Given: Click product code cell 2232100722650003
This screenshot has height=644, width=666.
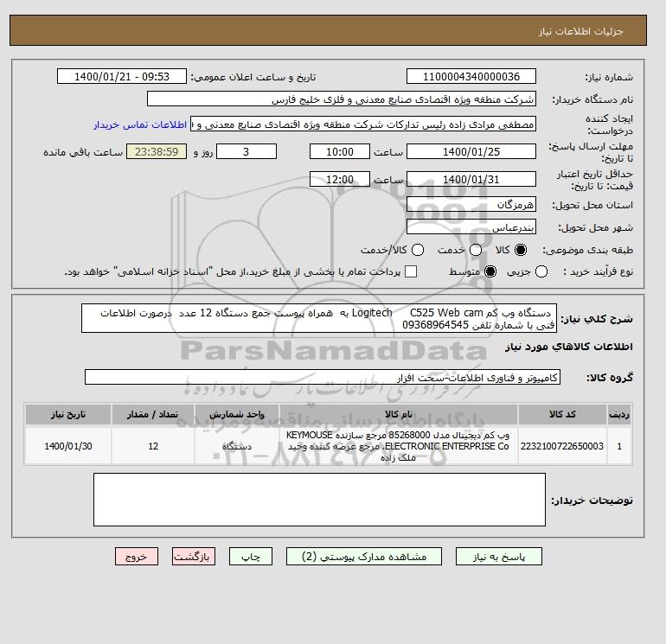Looking at the screenshot, I should tap(562, 446).
